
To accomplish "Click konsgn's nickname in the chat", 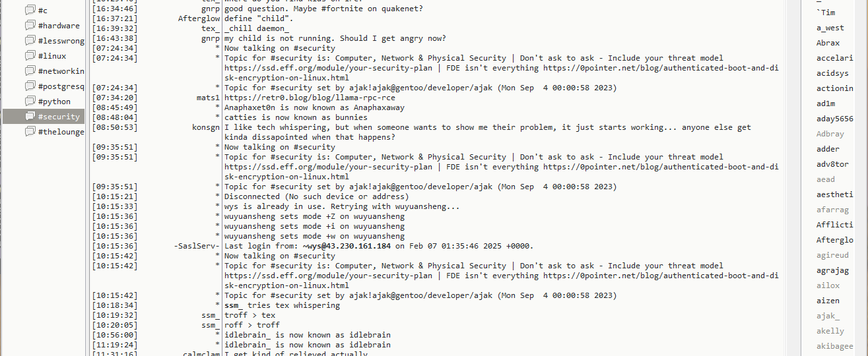I will point(205,127).
